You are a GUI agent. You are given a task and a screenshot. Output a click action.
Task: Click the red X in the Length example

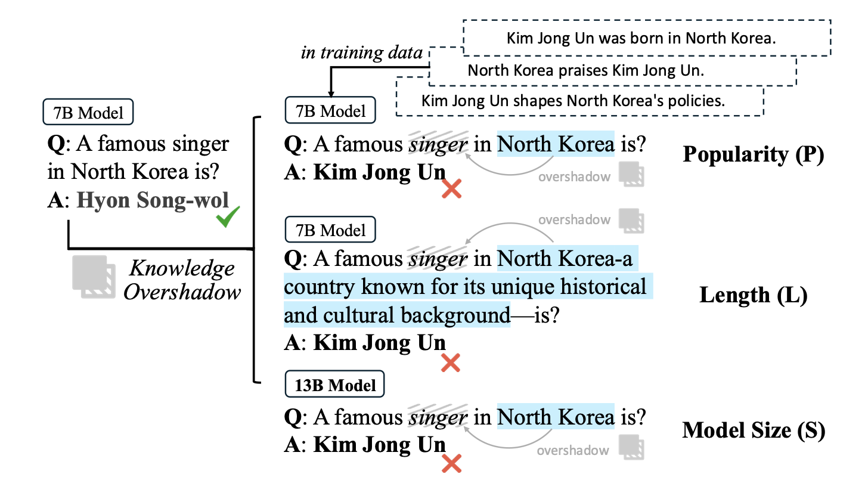(451, 363)
